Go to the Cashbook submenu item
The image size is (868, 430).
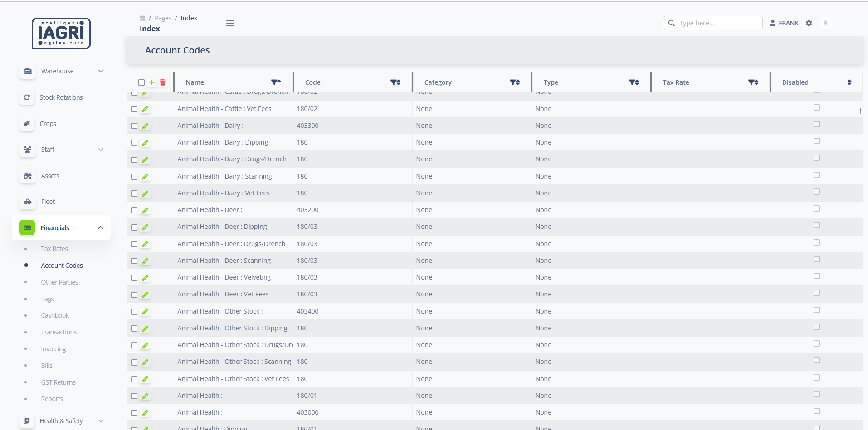[x=55, y=315]
